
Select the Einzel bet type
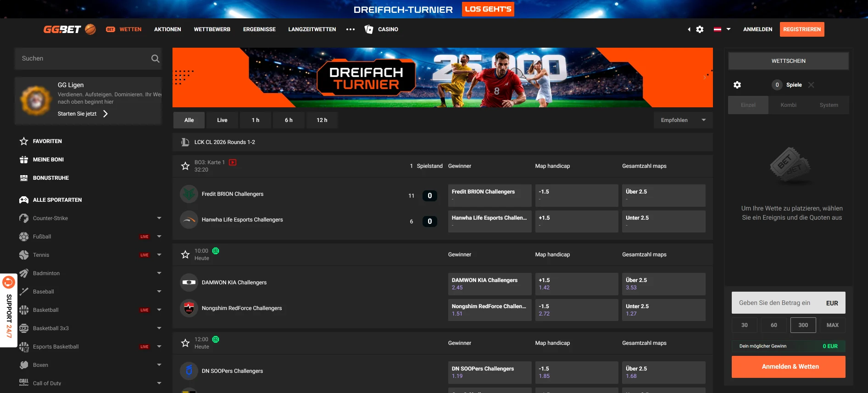pyautogui.click(x=748, y=105)
